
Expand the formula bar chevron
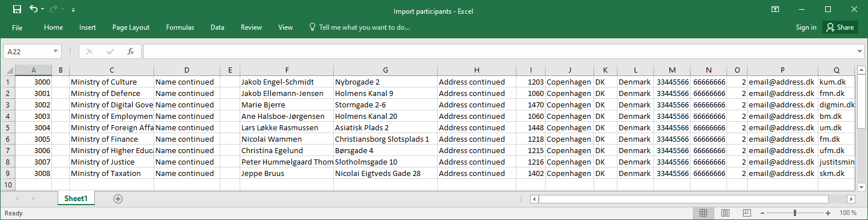pos(860,51)
